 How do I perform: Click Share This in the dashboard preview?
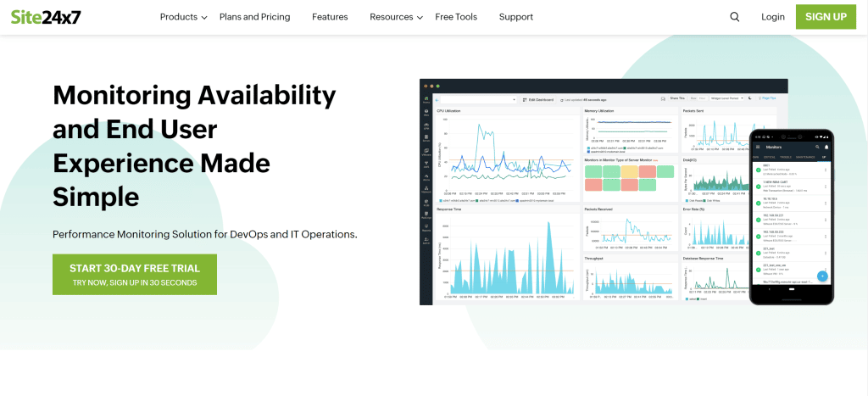[x=677, y=98]
